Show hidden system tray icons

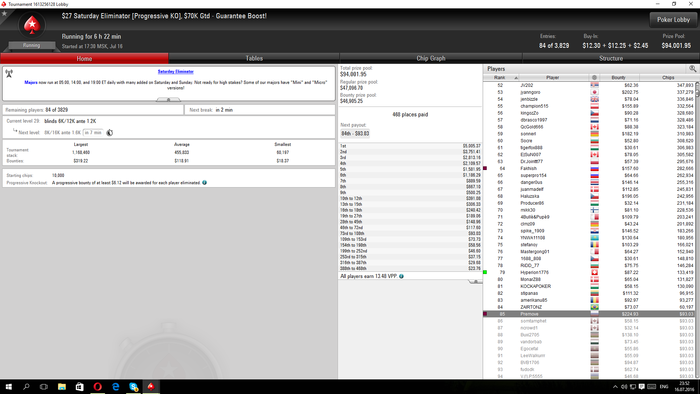pyautogui.click(x=615, y=387)
